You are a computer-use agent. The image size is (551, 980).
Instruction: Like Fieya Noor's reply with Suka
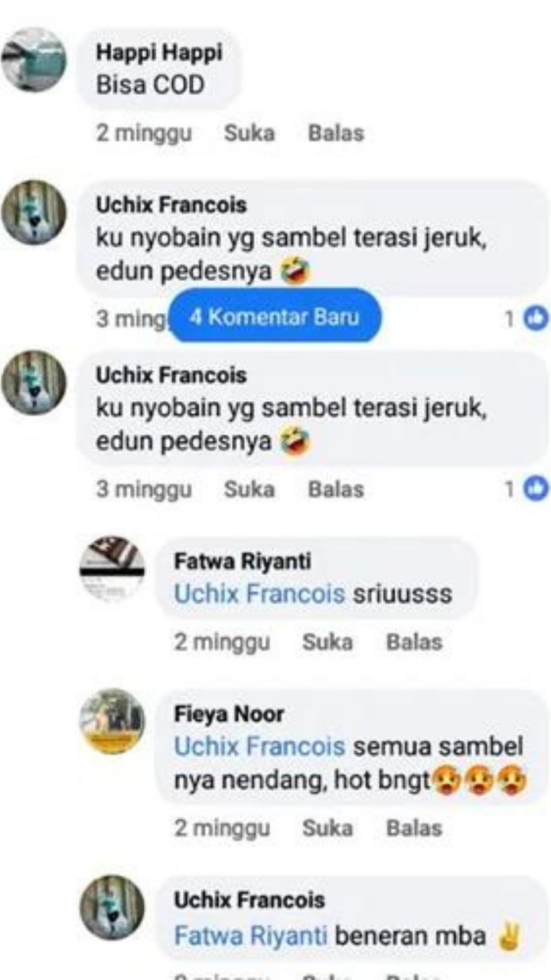(x=328, y=828)
